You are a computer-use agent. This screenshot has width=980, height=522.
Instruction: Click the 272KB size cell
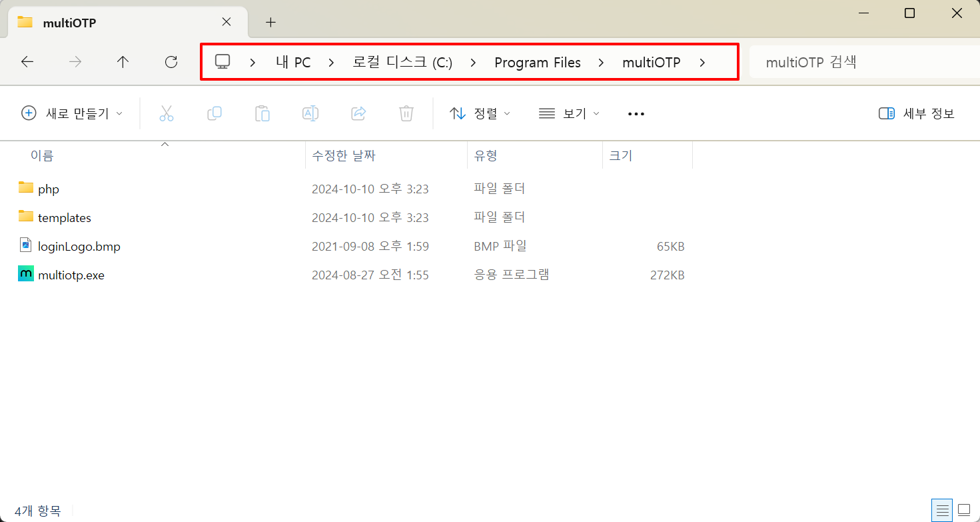coord(667,275)
